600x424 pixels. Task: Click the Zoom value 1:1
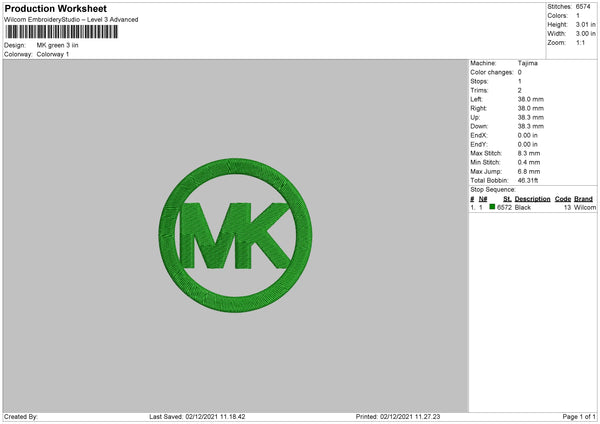pos(580,42)
